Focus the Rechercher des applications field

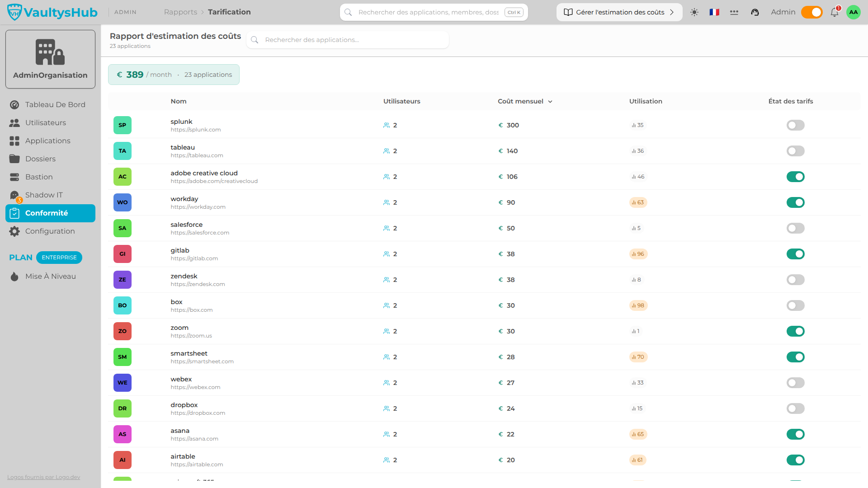point(348,40)
